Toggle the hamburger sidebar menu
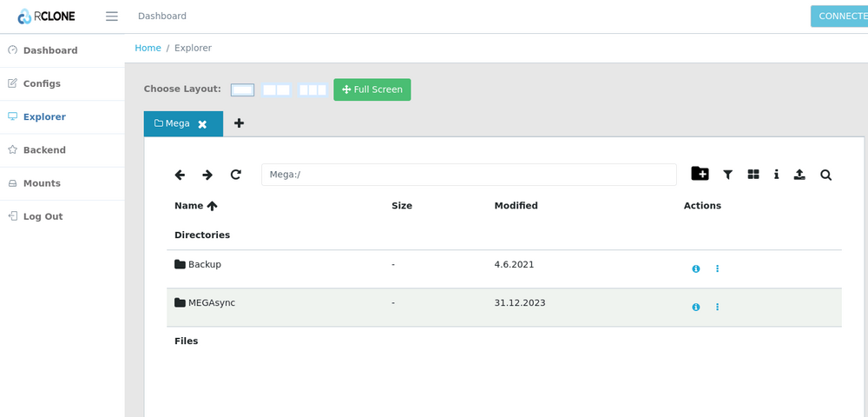Image resolution: width=868 pixels, height=417 pixels. tap(112, 16)
